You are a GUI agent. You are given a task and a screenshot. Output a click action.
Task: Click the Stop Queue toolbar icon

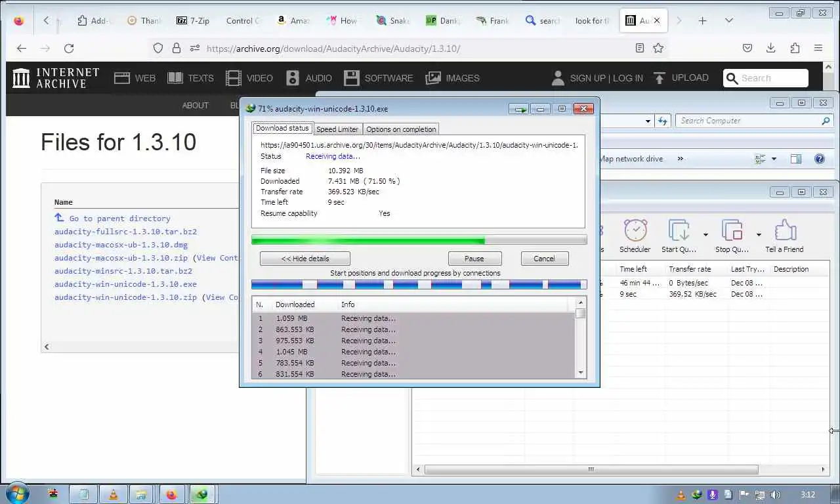point(732,236)
